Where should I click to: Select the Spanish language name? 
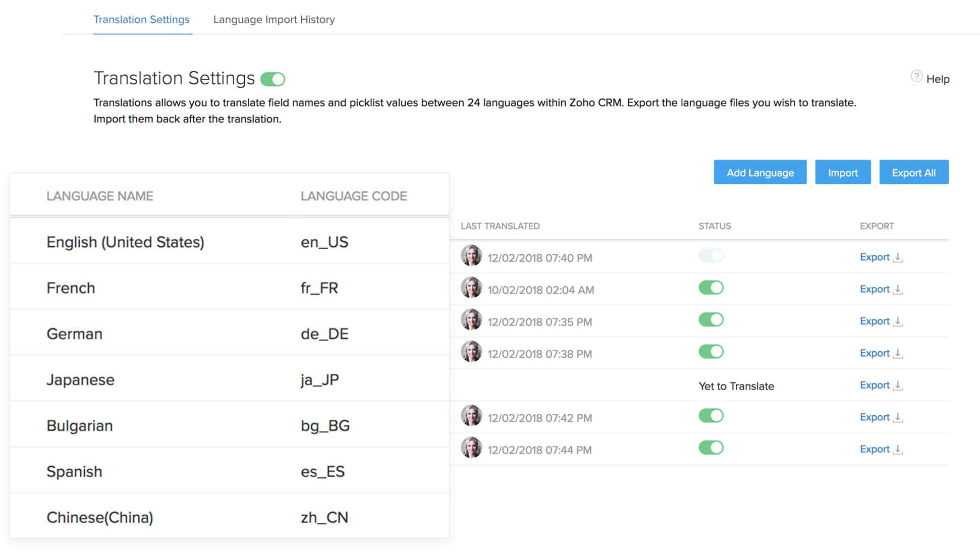(74, 472)
